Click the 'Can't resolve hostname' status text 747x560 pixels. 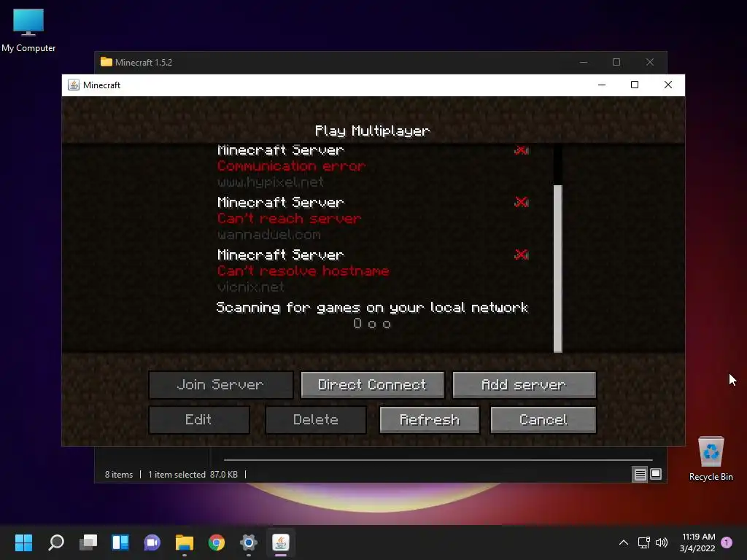pyautogui.click(x=303, y=271)
